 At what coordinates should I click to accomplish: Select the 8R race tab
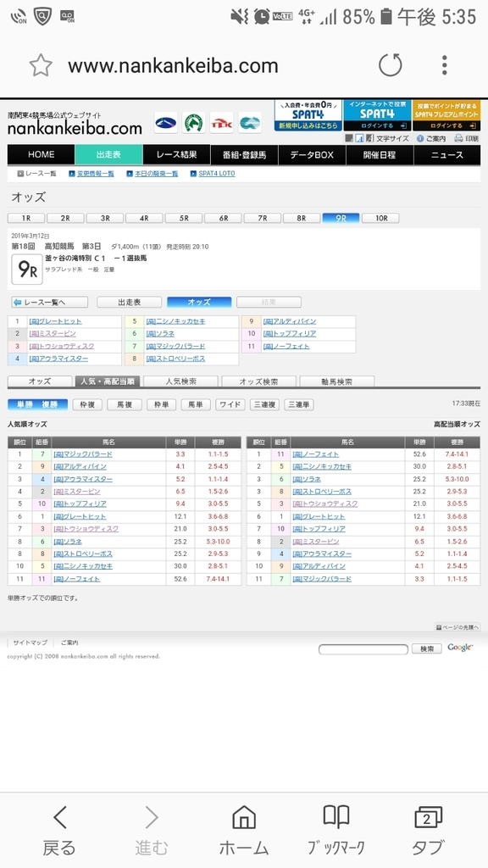302,218
